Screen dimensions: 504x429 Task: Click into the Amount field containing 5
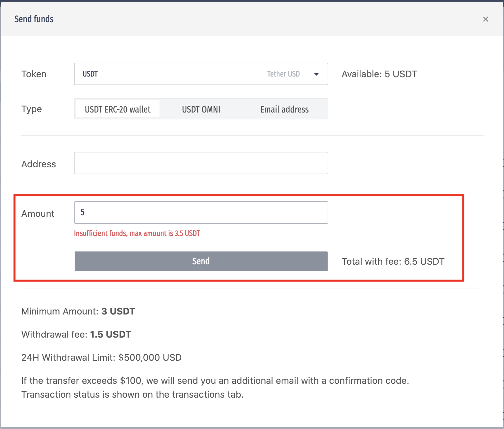tap(201, 213)
